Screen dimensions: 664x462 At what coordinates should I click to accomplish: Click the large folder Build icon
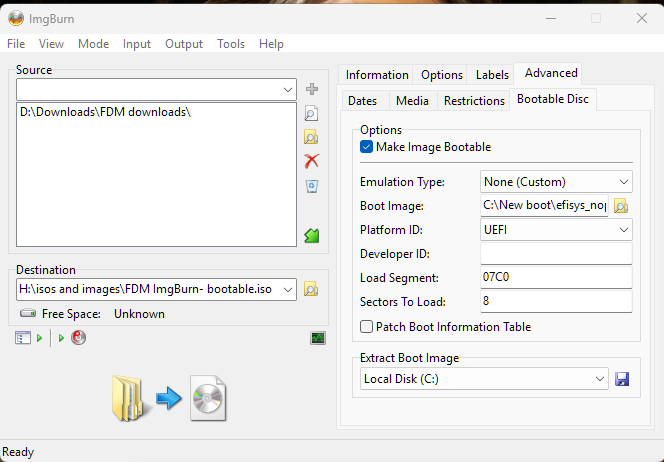coord(130,398)
